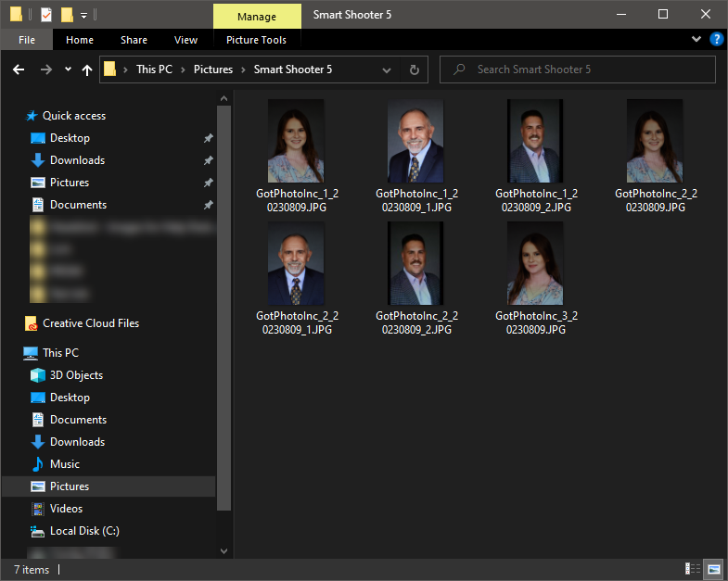The image size is (728, 581).
Task: Click the folder icon in the title bar
Action: pos(16,15)
